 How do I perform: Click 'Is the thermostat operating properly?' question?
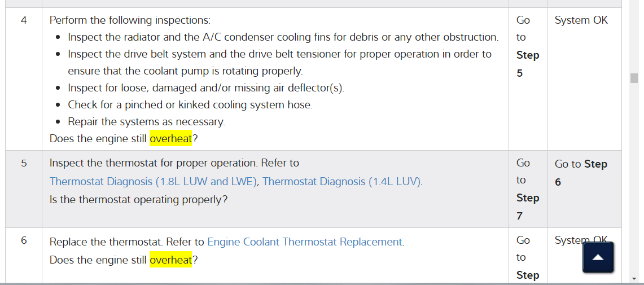pos(138,200)
